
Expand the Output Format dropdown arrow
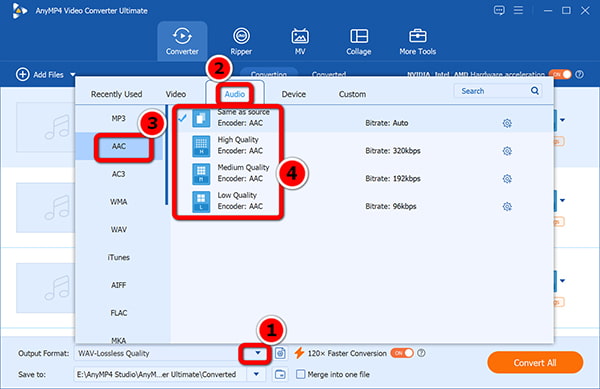tap(258, 353)
